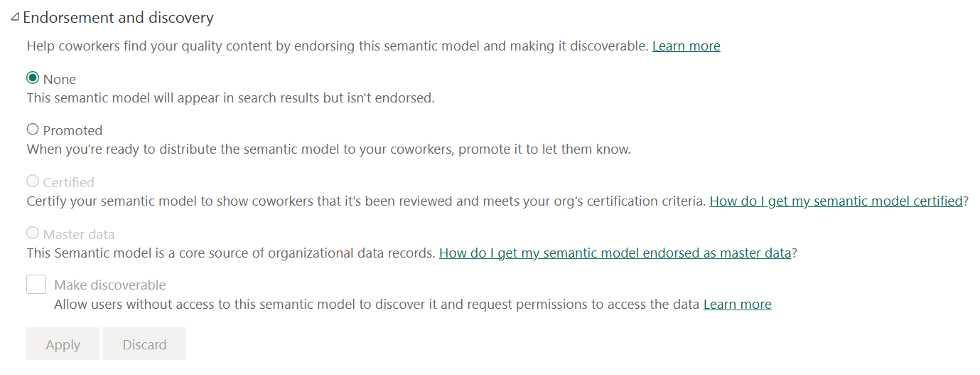Collapse the Endorsement and discovery section triangle
980x375 pixels.
16,17
